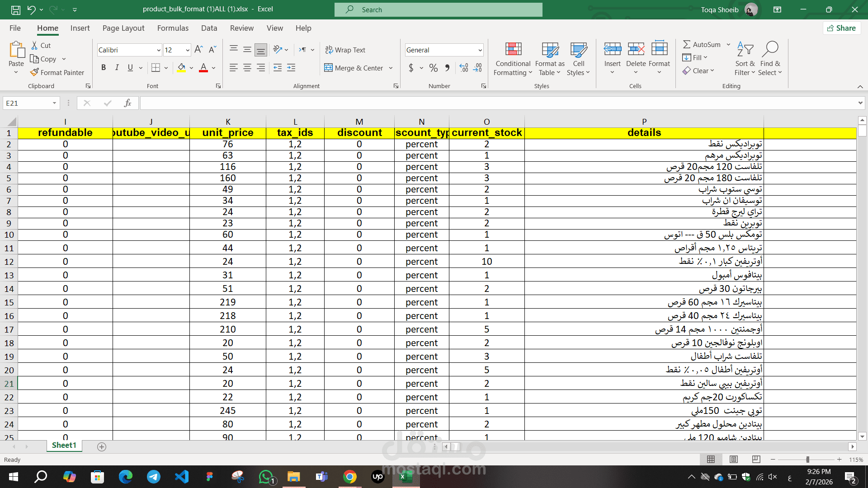
Task: Click the Increase Font Size icon
Action: [198, 50]
